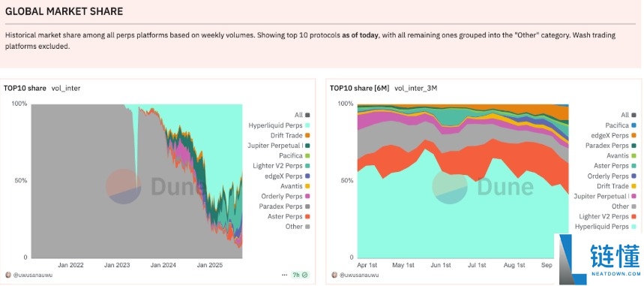The width and height of the screenshot is (644, 286).
Task: Toggle Orderly Perps in right chart legend
Action: (x=612, y=176)
